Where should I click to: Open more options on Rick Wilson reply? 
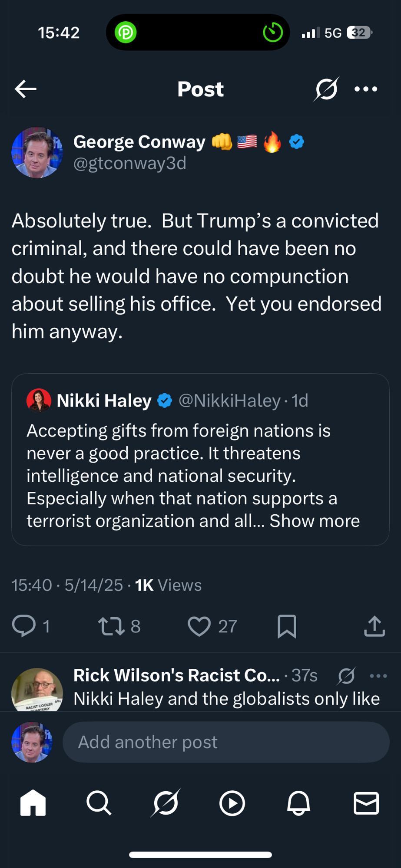tap(378, 676)
